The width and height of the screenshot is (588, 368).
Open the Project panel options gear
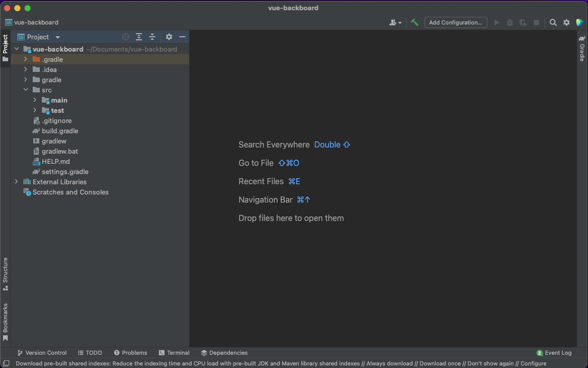point(169,37)
